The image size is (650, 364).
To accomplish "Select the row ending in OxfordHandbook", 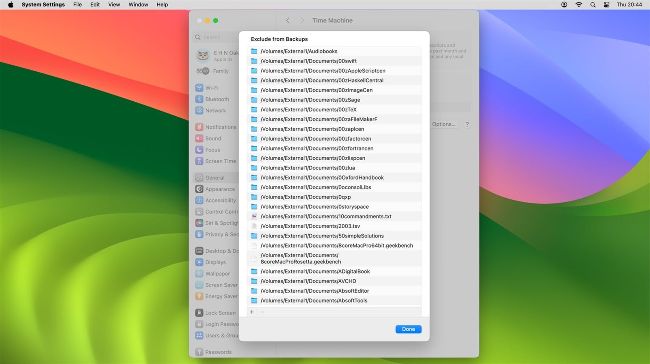I will point(335,177).
